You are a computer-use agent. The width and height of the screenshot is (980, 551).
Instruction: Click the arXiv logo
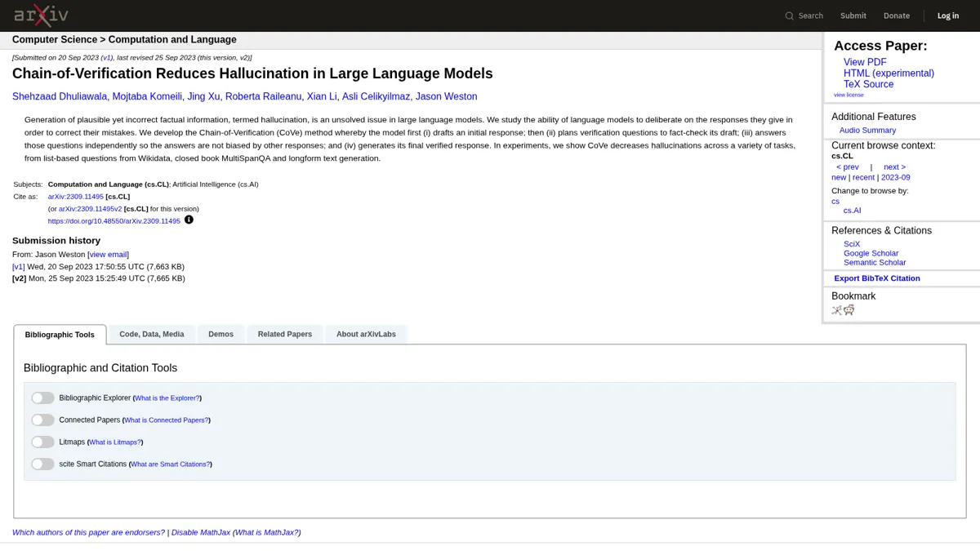(x=41, y=15)
